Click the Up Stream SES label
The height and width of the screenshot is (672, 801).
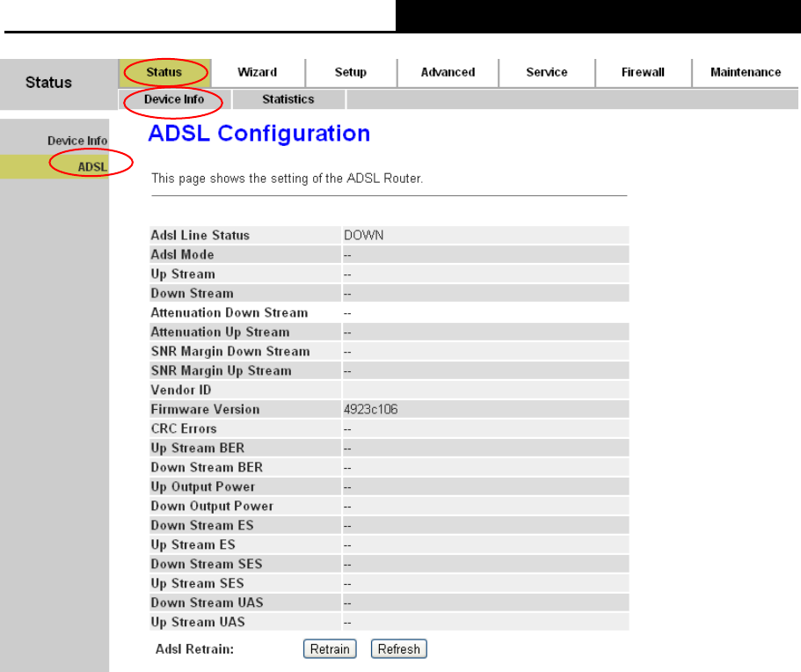click(x=198, y=583)
